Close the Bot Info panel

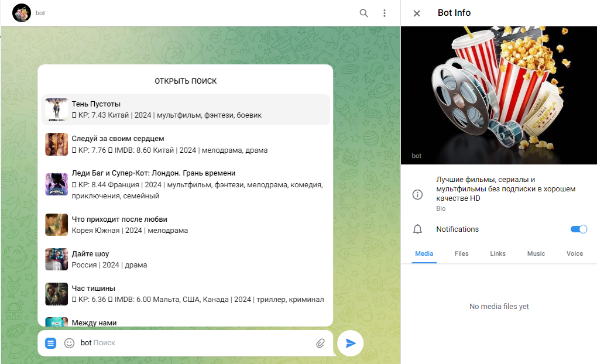pos(417,13)
